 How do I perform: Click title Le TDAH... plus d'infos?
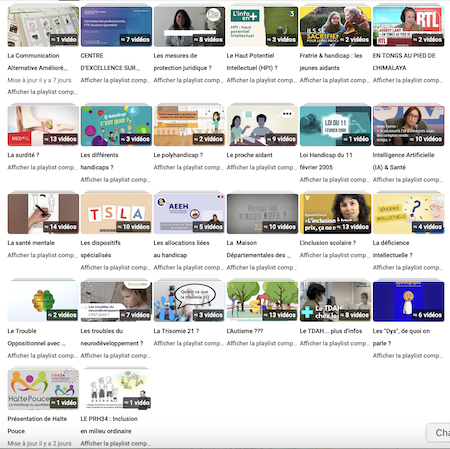[x=331, y=331]
